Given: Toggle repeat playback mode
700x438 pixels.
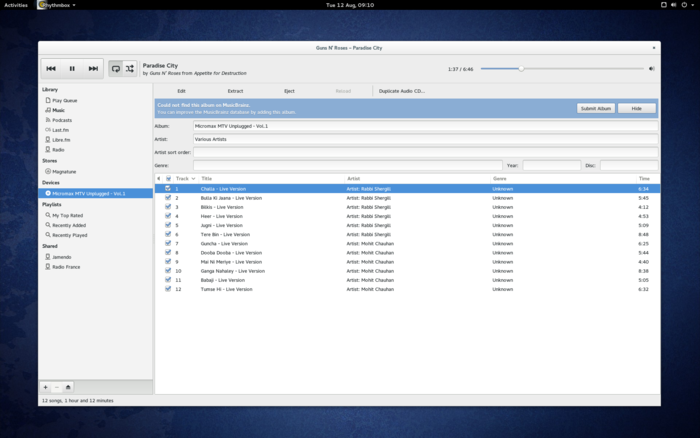Looking at the screenshot, I should pyautogui.click(x=116, y=69).
